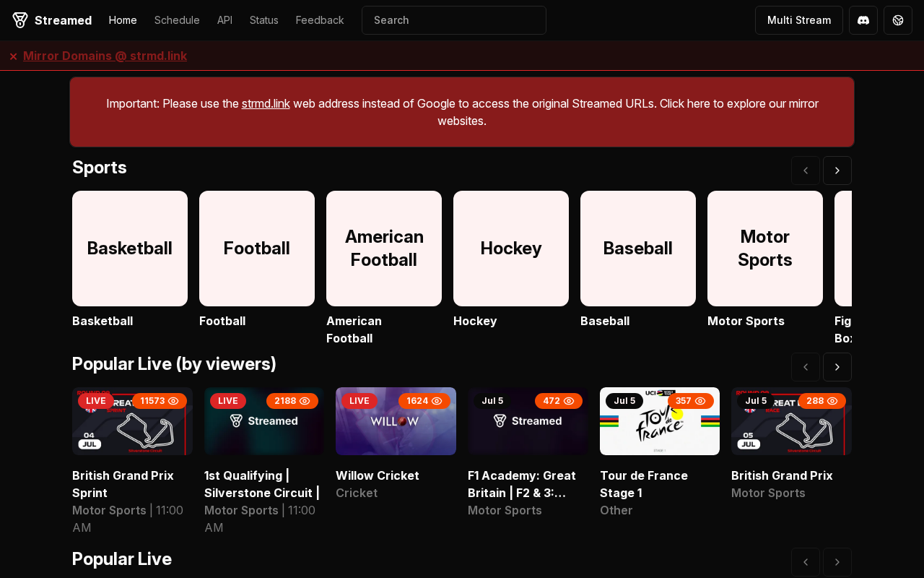This screenshot has width=924, height=578.
Task: Focus the Search input field
Action: point(454,20)
